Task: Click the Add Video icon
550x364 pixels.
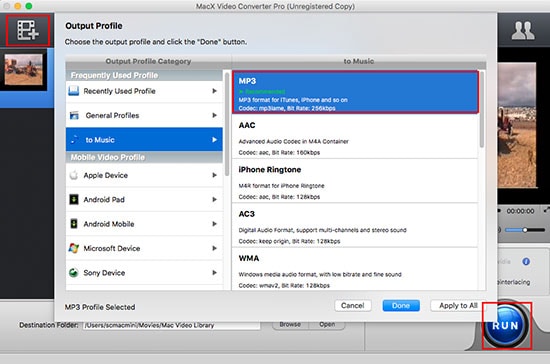Action: pos(28,30)
